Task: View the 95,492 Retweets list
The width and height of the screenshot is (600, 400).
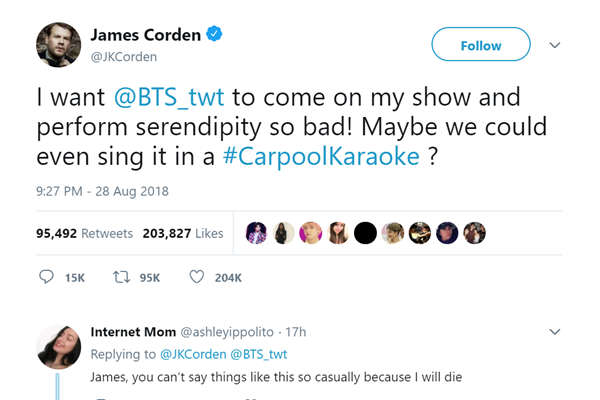Action: coord(84,233)
